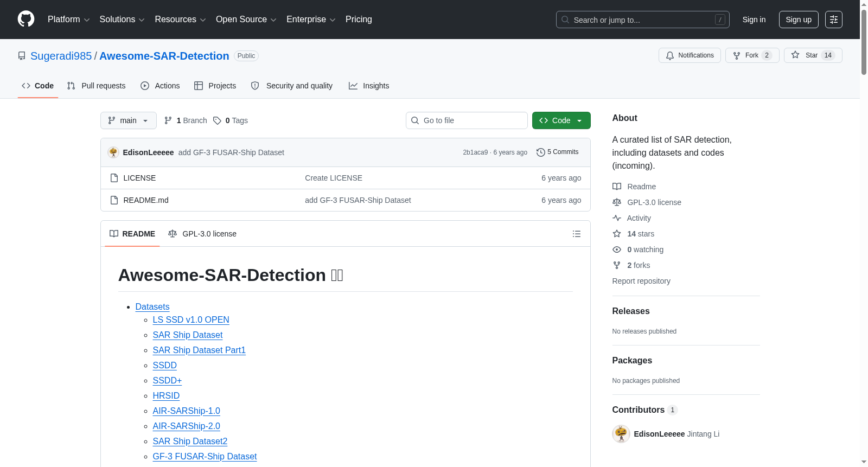Open the Pricing page
868x467 pixels.
coord(359,20)
